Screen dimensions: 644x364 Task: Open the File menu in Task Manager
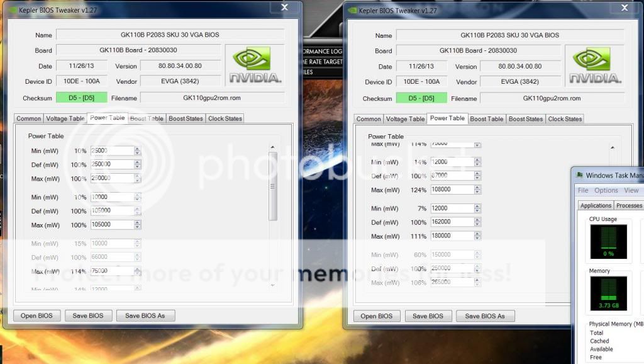pyautogui.click(x=583, y=190)
